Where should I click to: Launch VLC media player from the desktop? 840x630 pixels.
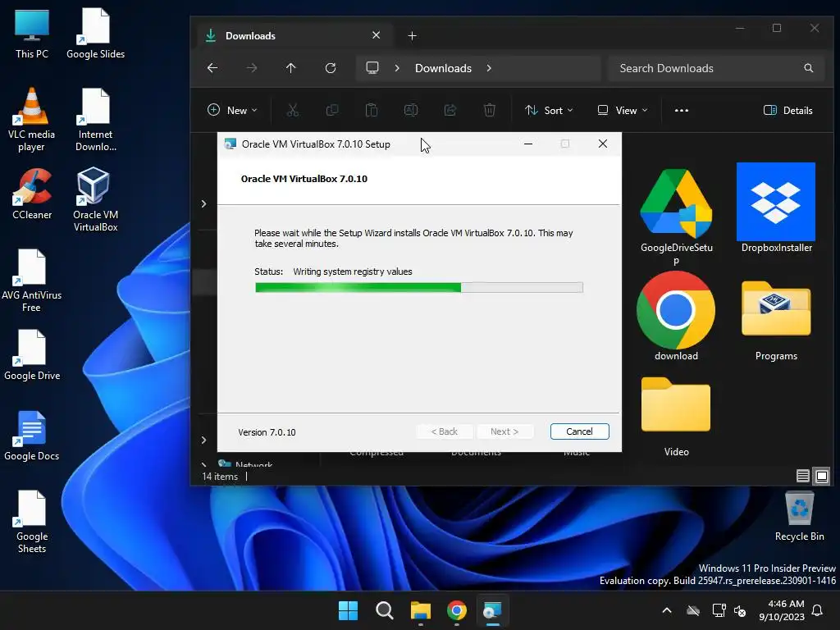(32, 120)
